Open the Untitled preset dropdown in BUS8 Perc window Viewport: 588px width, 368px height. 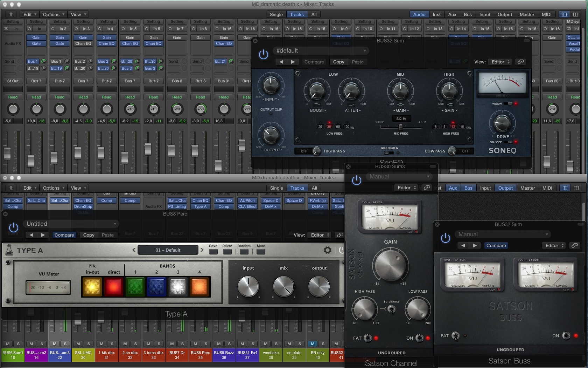(71, 224)
